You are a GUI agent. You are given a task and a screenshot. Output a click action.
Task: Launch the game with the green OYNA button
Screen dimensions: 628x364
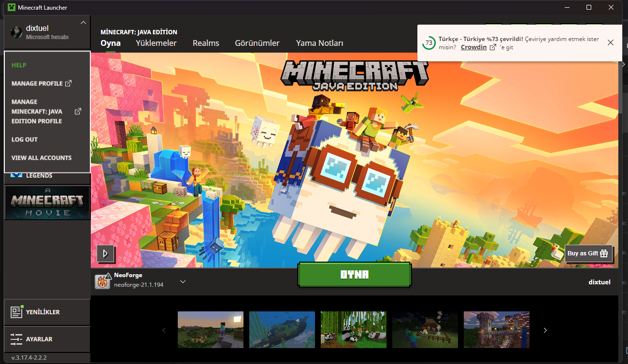pos(355,274)
